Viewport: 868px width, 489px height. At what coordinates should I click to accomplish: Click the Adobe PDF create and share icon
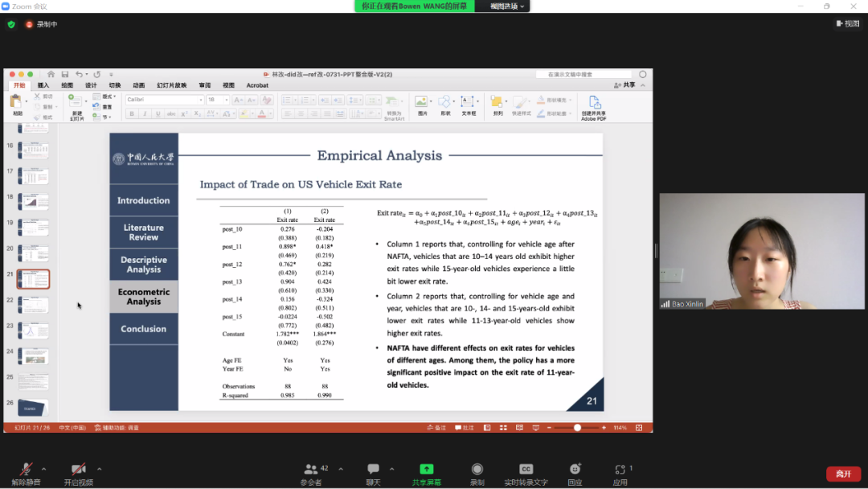coord(594,108)
